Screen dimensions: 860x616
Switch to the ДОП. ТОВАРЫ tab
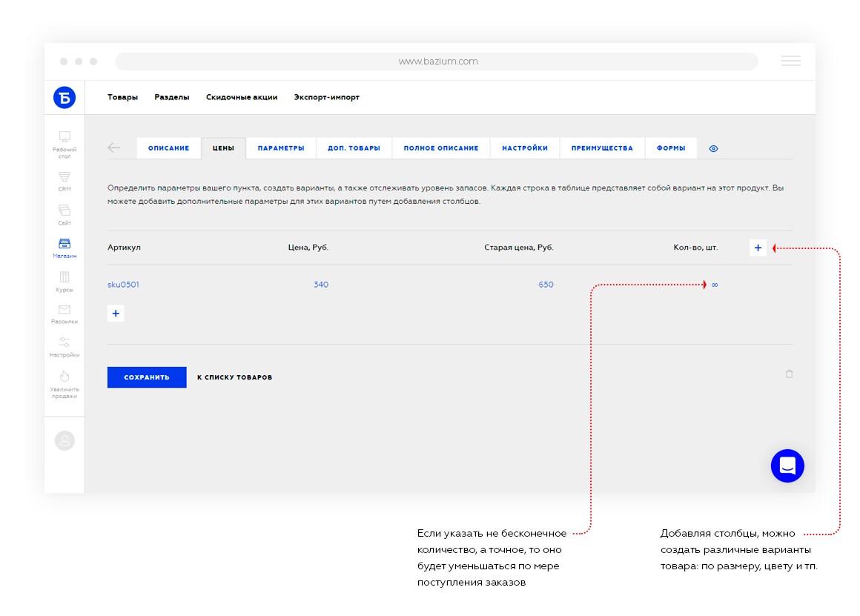pos(354,148)
